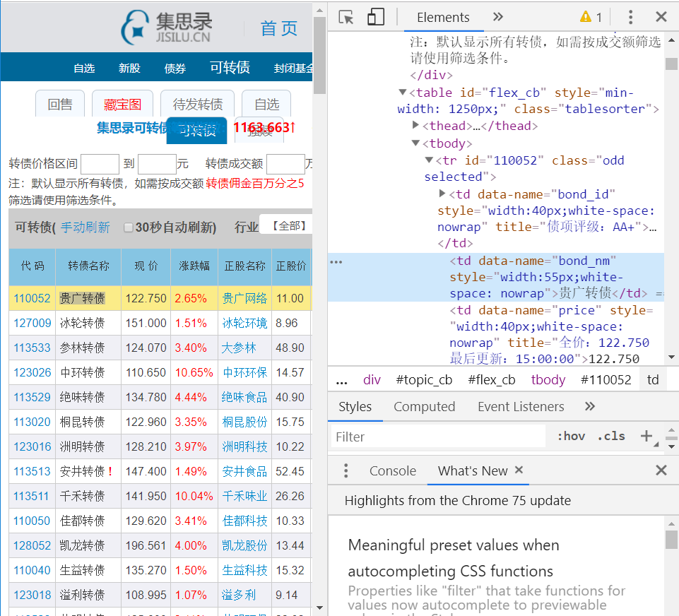Select #110052 in the breadcrumb
Viewport: 679px width, 616px height.
click(606, 380)
